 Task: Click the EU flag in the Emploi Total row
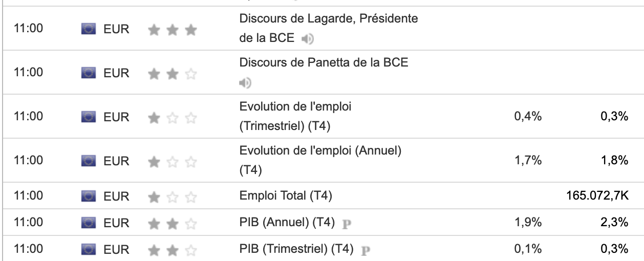89,196
